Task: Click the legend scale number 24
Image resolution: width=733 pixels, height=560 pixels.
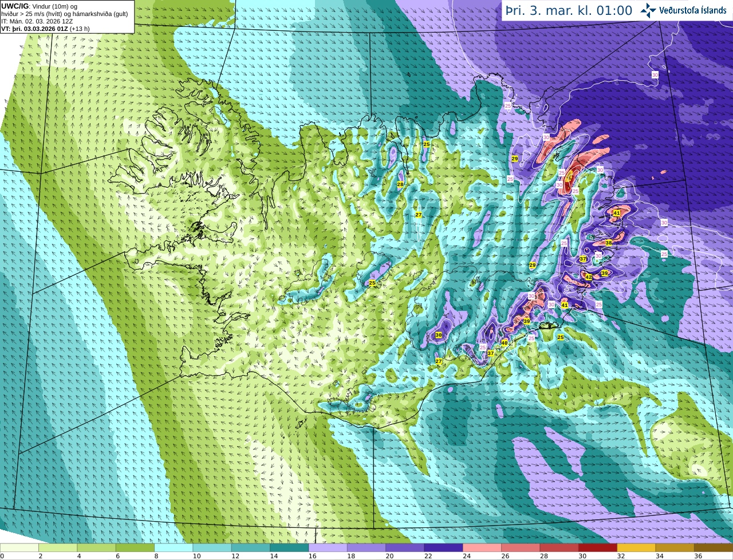Action: pyautogui.click(x=467, y=556)
